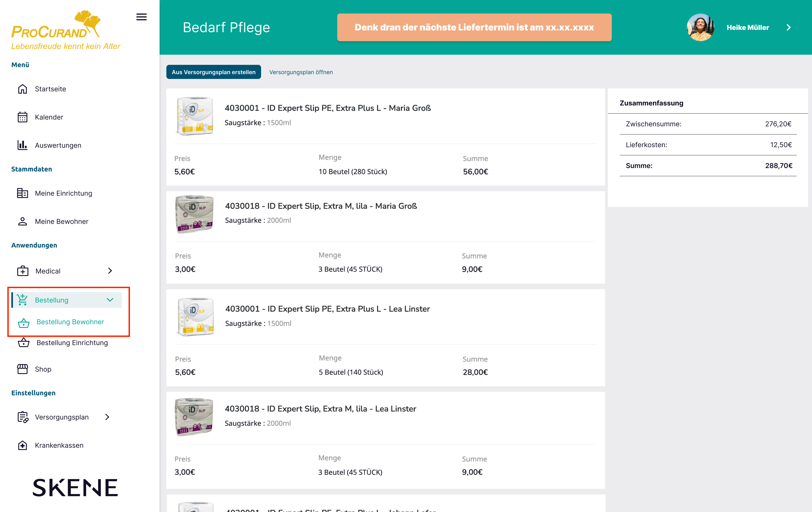Click the first ID Expert Slip product image

(x=195, y=116)
